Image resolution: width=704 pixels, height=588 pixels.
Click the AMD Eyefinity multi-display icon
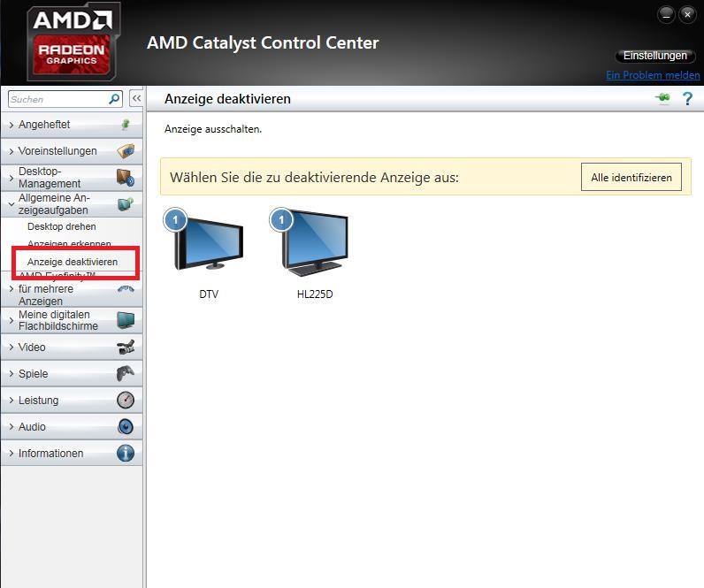pyautogui.click(x=126, y=289)
